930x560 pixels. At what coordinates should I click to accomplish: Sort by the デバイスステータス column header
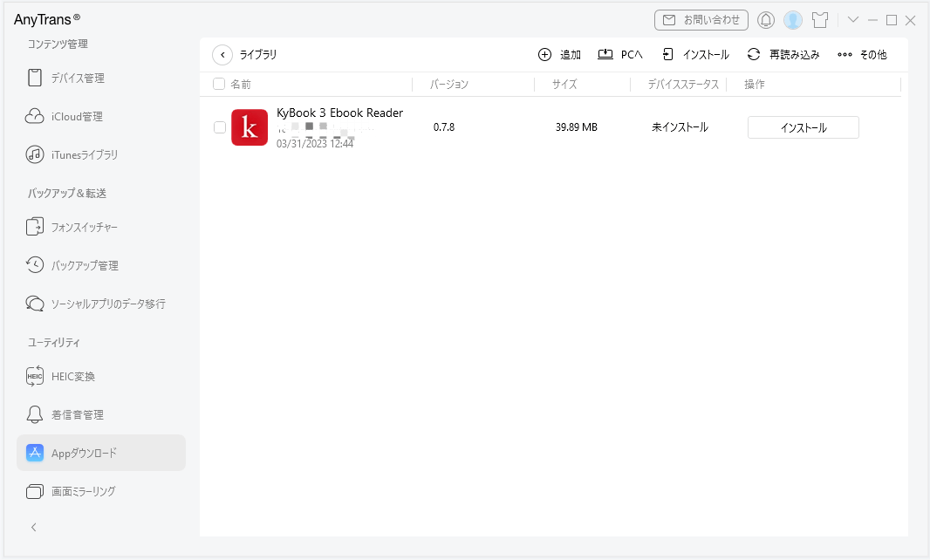pos(683,85)
